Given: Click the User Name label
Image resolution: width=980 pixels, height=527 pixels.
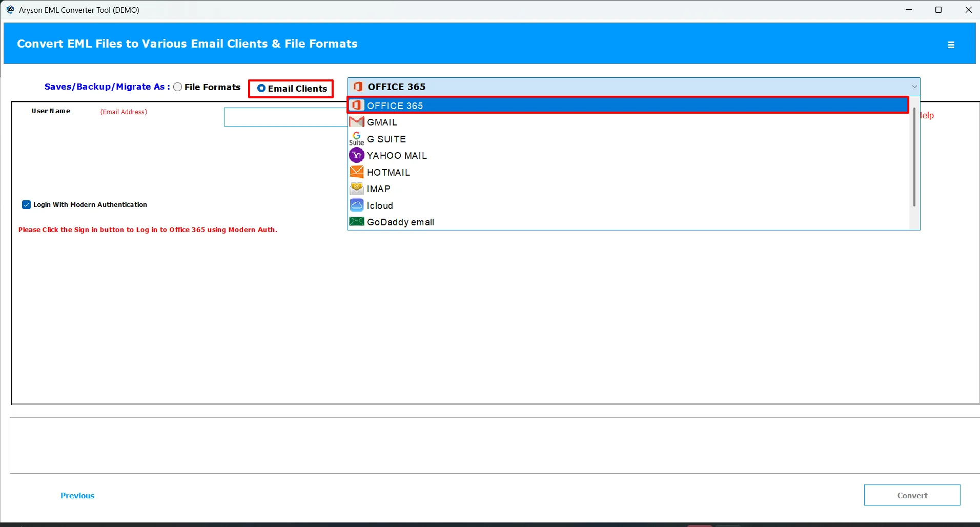Looking at the screenshot, I should (x=51, y=111).
